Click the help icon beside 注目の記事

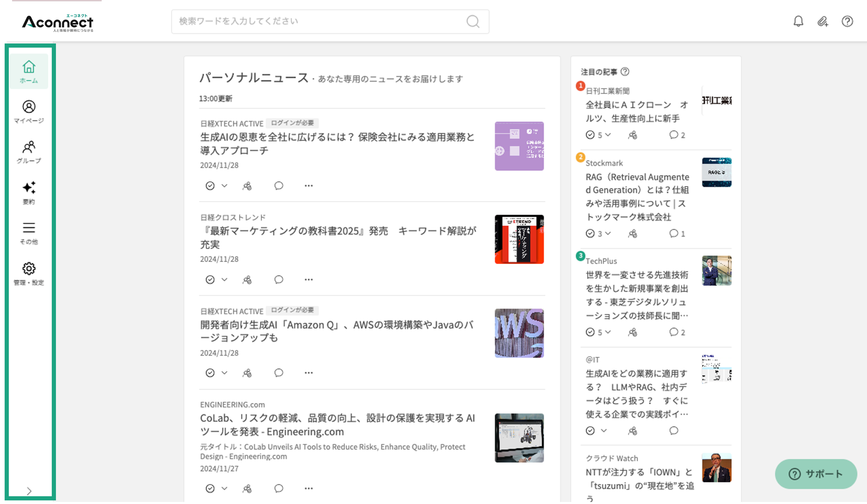(625, 71)
